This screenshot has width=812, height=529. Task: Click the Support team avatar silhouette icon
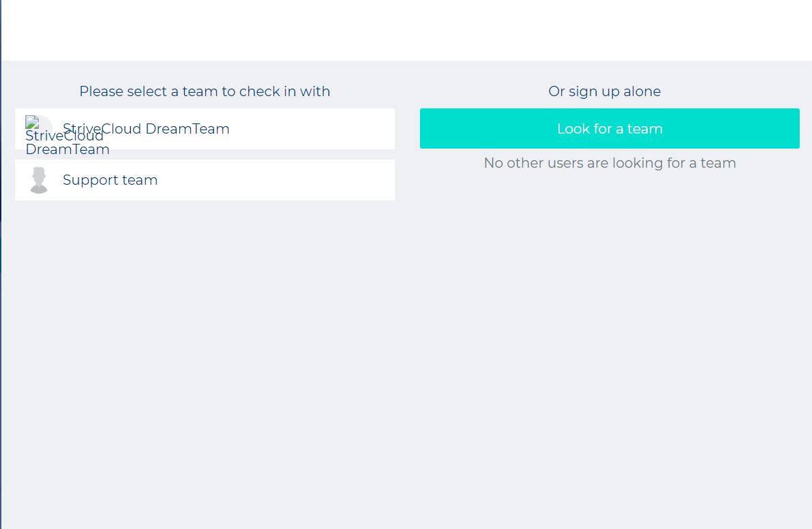click(39, 180)
